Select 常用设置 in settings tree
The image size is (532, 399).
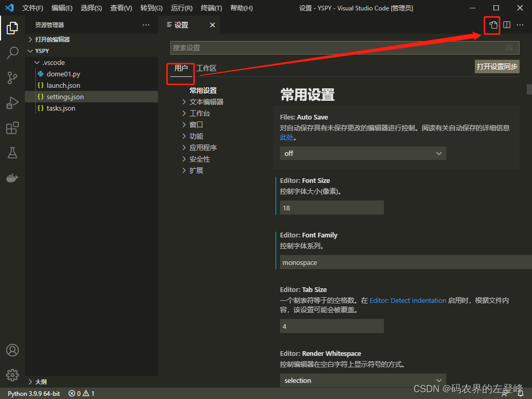coord(203,90)
